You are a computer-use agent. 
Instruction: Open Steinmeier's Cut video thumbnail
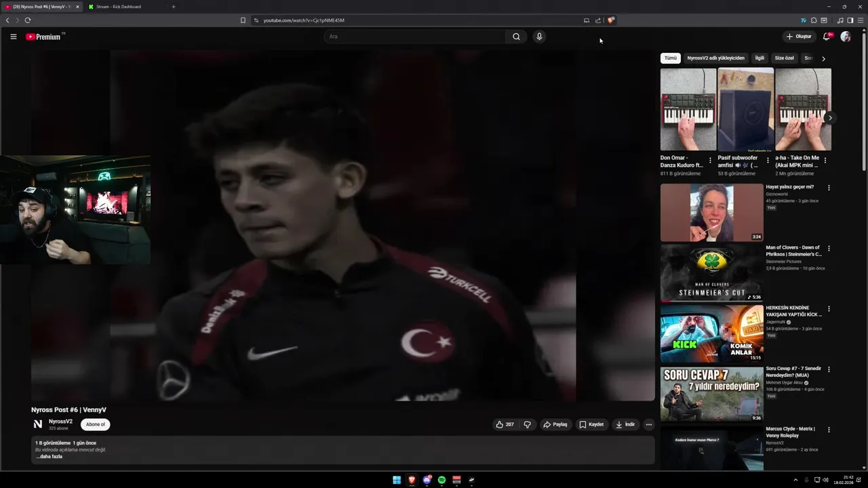(711, 272)
